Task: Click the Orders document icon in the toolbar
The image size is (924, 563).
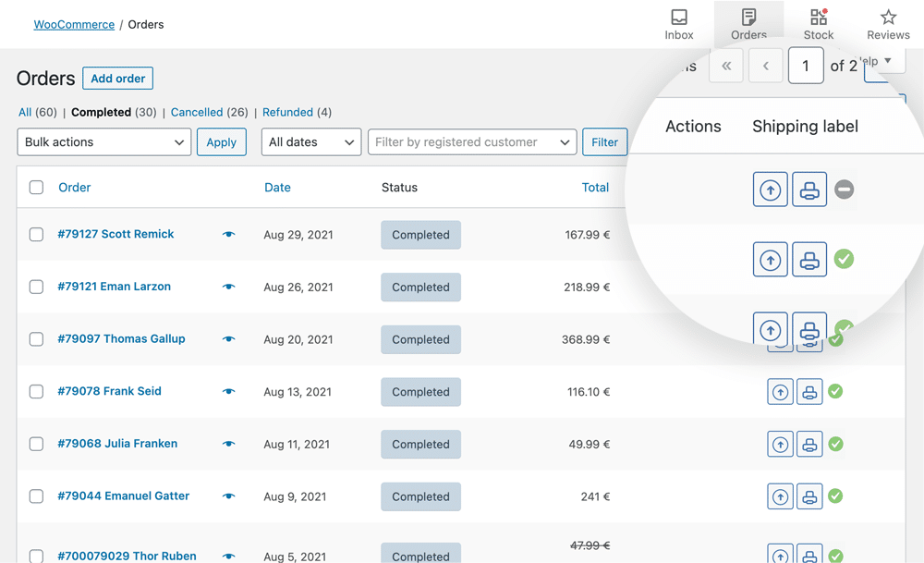Action: pos(748,23)
